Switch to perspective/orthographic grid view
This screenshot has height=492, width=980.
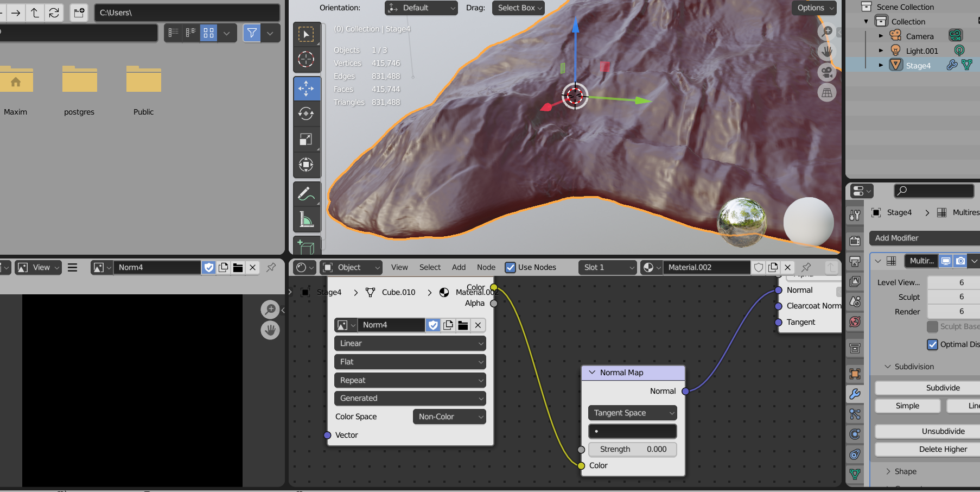pyautogui.click(x=827, y=93)
